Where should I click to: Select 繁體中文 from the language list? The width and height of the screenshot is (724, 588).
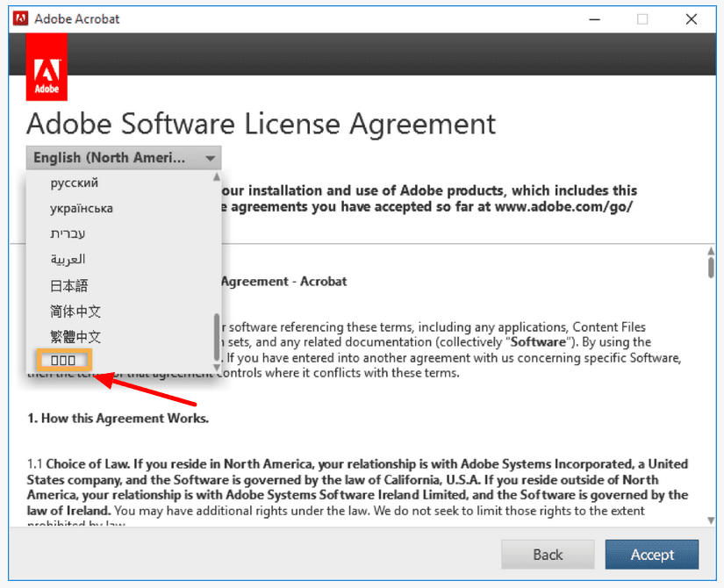point(75,337)
